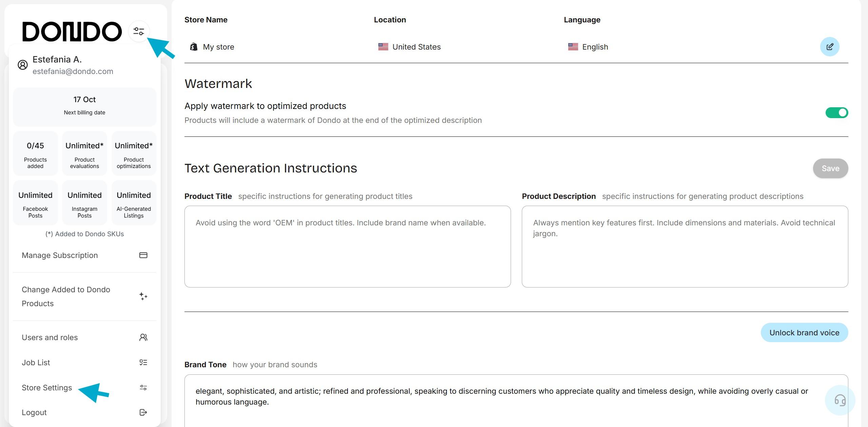Click the edit store details pencil icon
Viewport: 868px width, 427px height.
(x=829, y=47)
